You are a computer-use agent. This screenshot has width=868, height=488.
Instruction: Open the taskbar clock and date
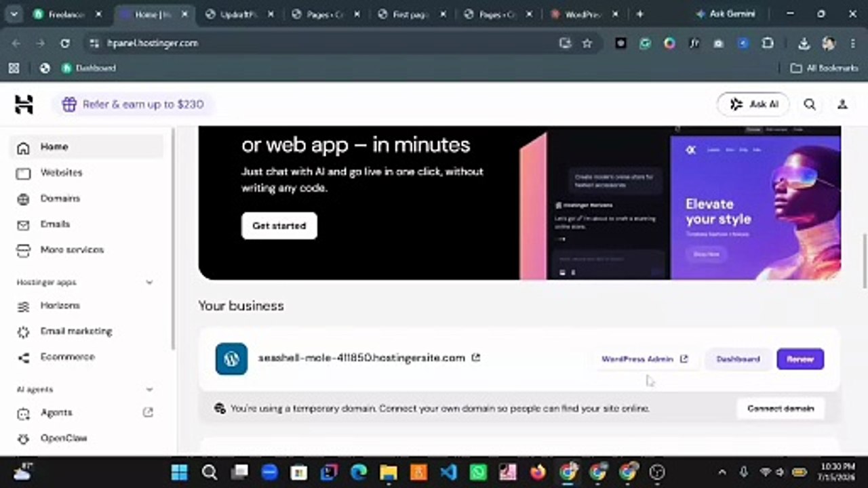(x=836, y=472)
